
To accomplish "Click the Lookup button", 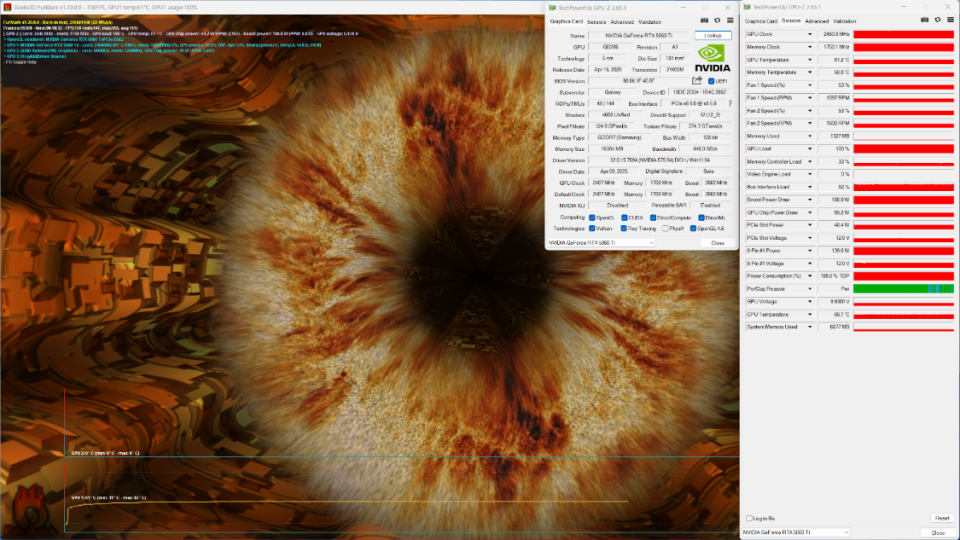I will (713, 36).
